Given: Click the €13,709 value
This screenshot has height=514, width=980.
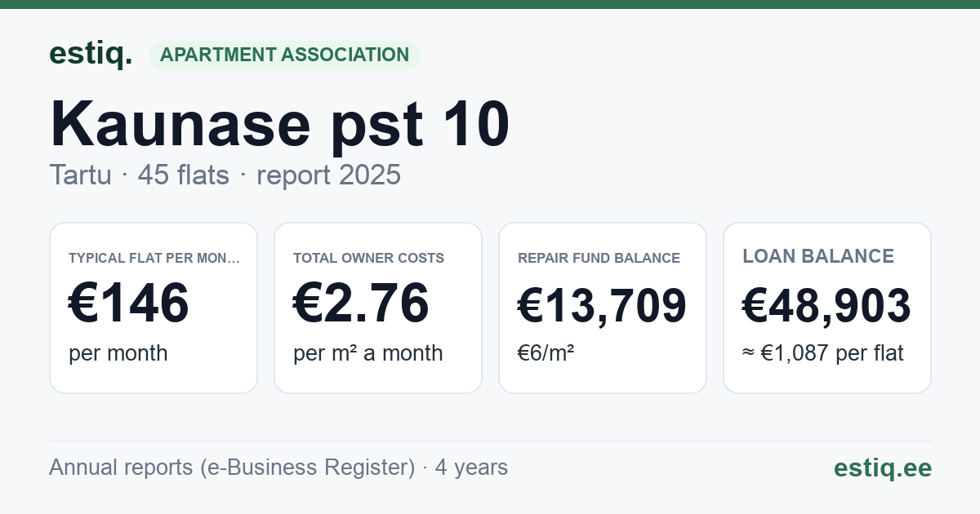Looking at the screenshot, I should 602,306.
